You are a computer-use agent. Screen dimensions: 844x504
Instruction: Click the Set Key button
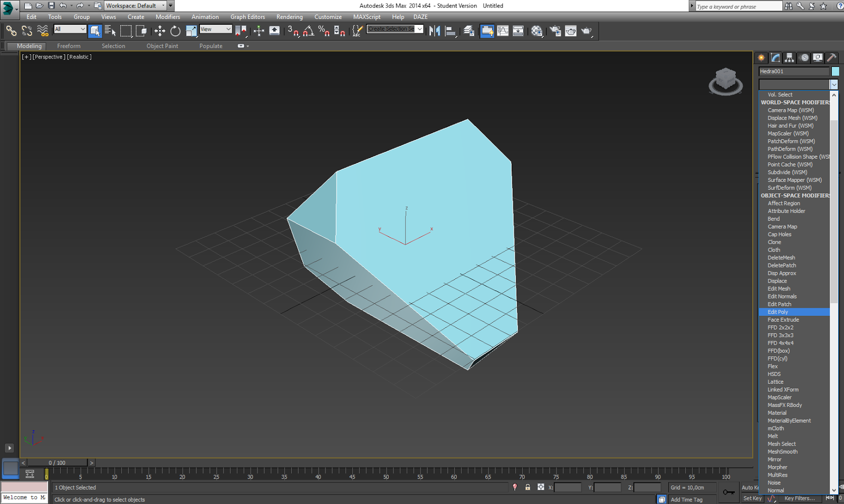[752, 498]
